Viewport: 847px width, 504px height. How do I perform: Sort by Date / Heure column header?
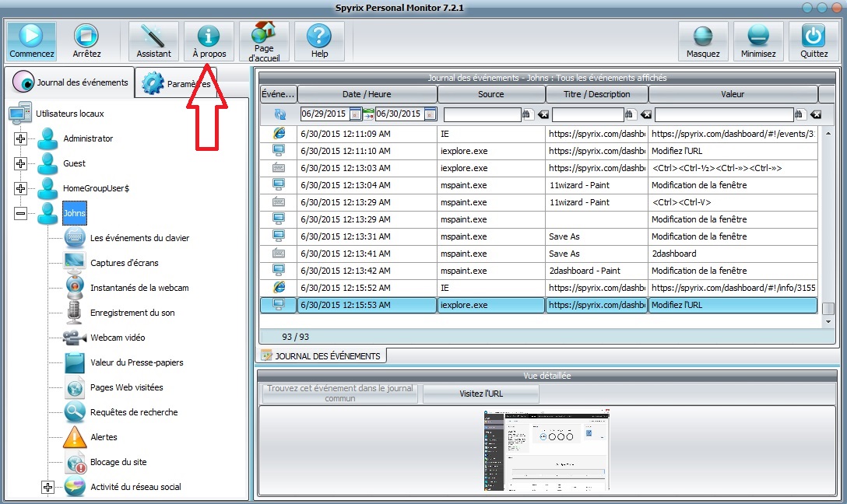click(367, 94)
